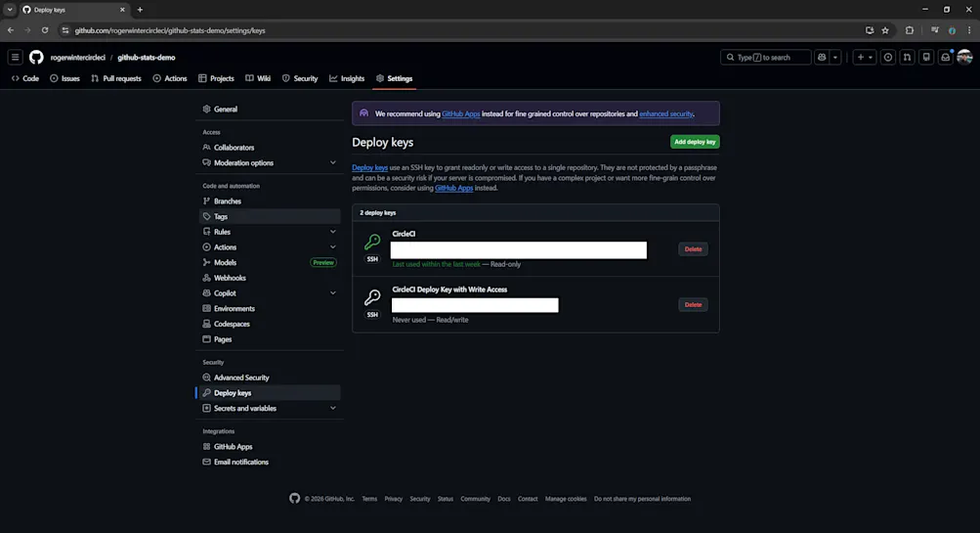Delete the CircleCI deploy key
Viewport: 980px width, 533px height.
pos(693,249)
